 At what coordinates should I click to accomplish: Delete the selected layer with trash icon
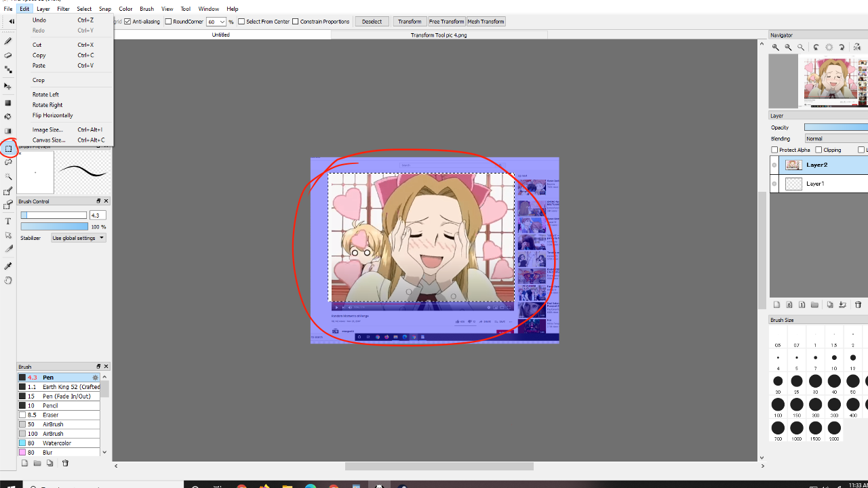coord(858,305)
